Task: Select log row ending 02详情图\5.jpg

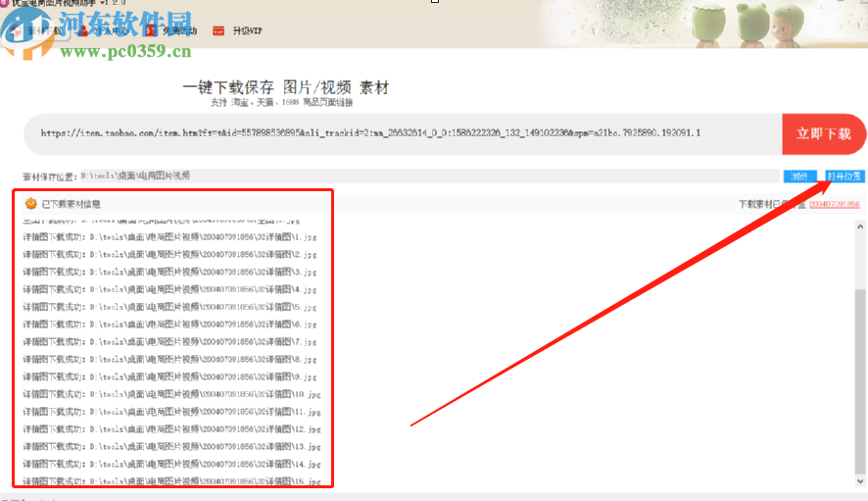Action: (169, 307)
